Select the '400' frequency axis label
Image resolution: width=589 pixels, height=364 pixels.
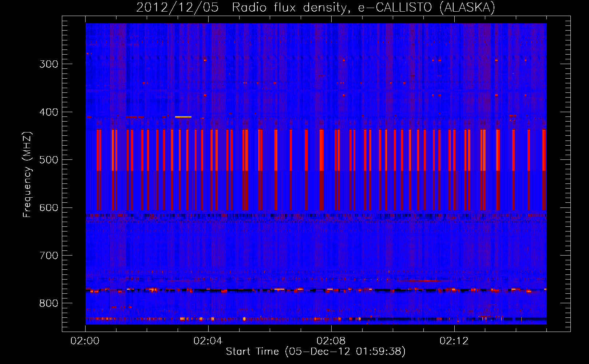pos(49,112)
